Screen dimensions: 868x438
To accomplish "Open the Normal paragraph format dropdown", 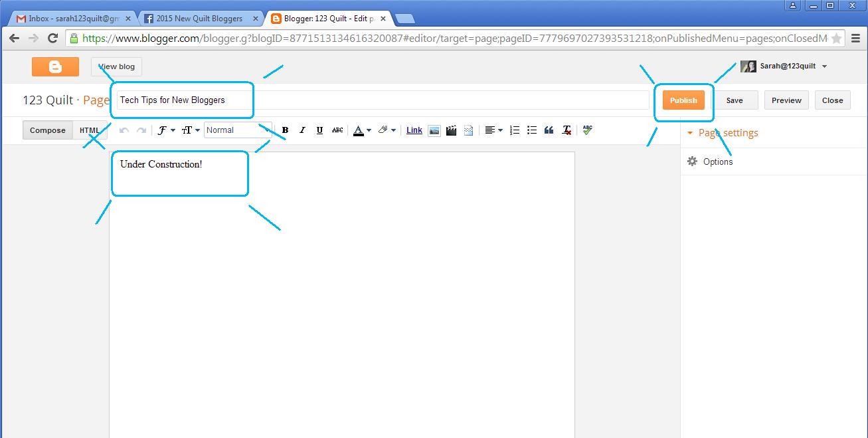I will 236,130.
